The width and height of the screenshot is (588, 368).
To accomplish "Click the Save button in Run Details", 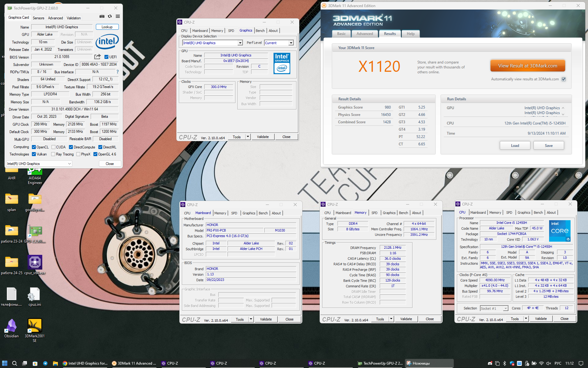I will tap(548, 145).
